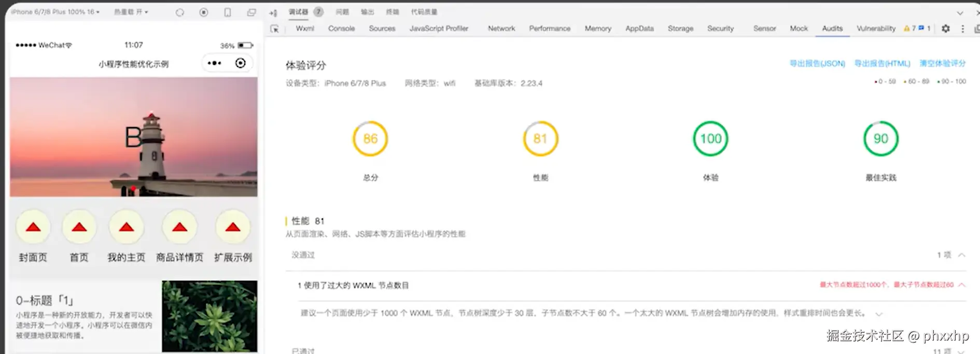Open the Console devtools tab

tap(341, 29)
